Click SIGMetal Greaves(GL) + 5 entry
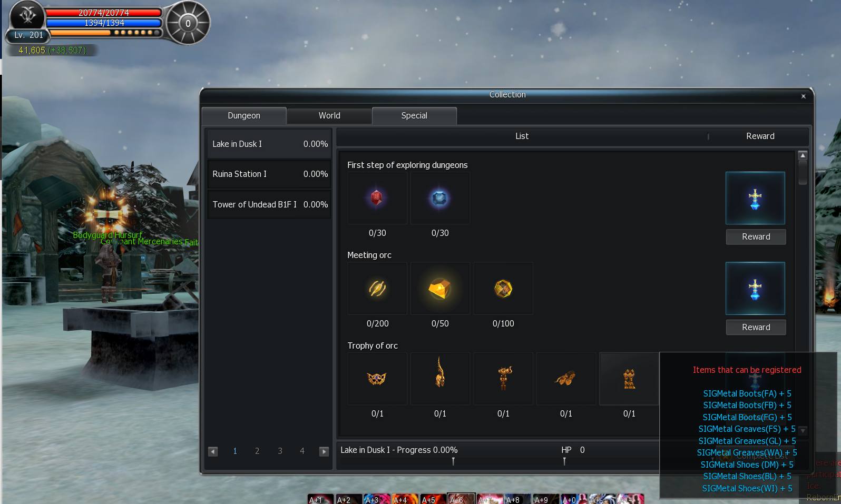The image size is (841, 504). (747, 441)
